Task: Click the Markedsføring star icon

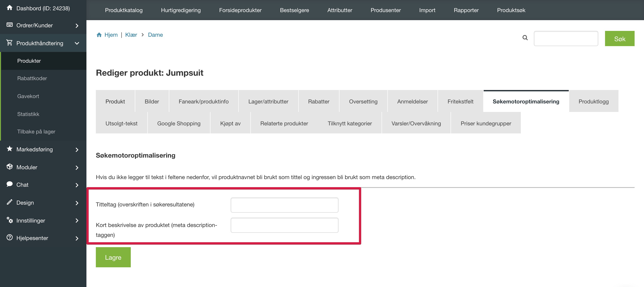Action: 9,149
